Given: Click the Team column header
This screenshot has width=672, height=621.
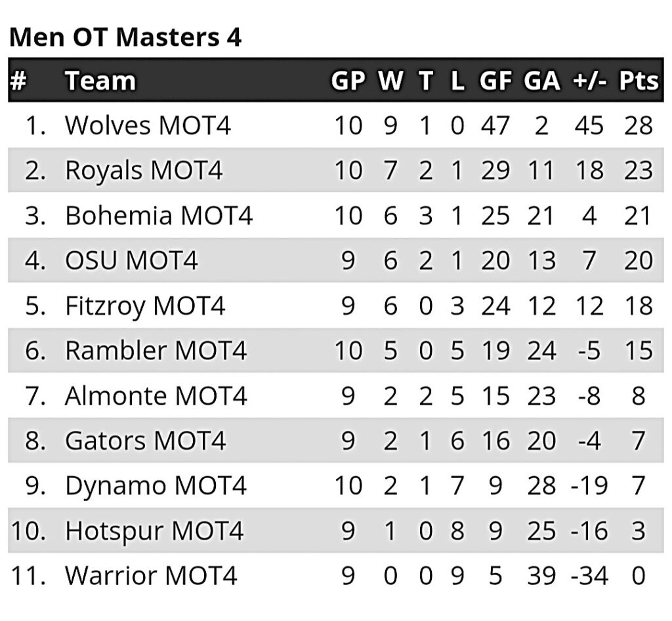Looking at the screenshot, I should [100, 81].
